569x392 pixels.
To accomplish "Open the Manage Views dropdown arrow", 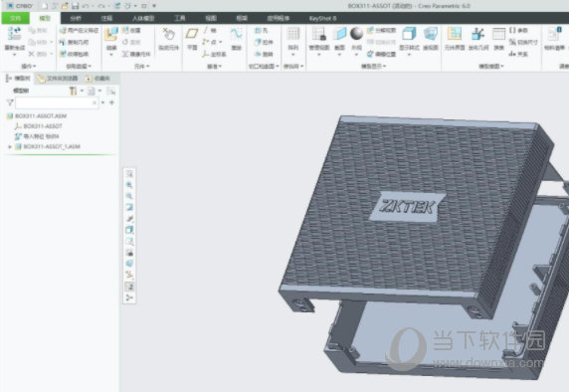I will click(x=319, y=55).
